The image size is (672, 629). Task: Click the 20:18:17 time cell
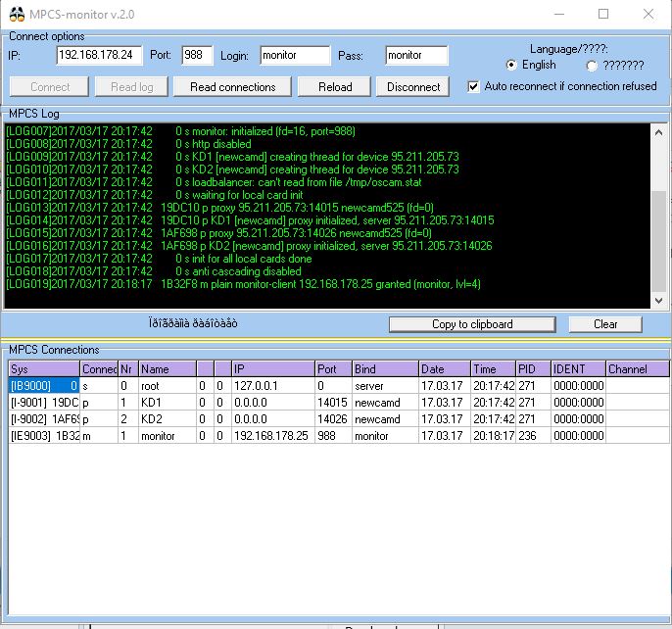click(494, 436)
